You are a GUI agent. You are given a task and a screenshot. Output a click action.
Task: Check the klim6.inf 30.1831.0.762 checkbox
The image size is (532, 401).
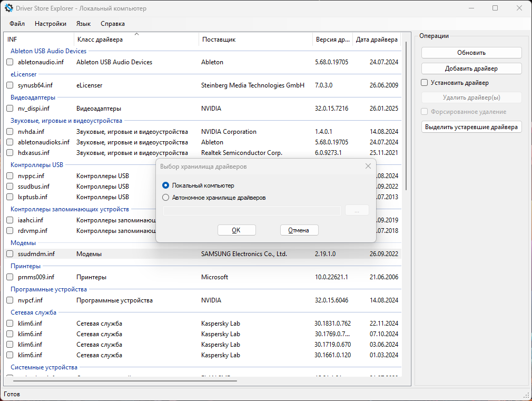[10, 323]
